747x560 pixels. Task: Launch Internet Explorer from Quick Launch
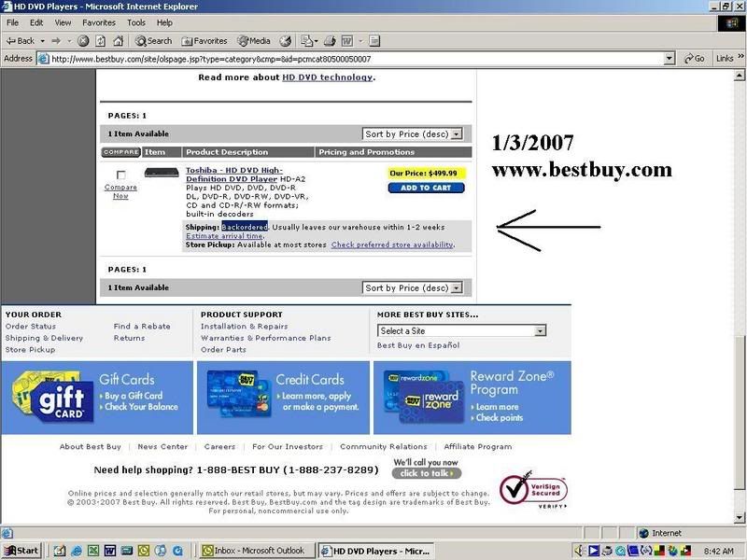77,551
